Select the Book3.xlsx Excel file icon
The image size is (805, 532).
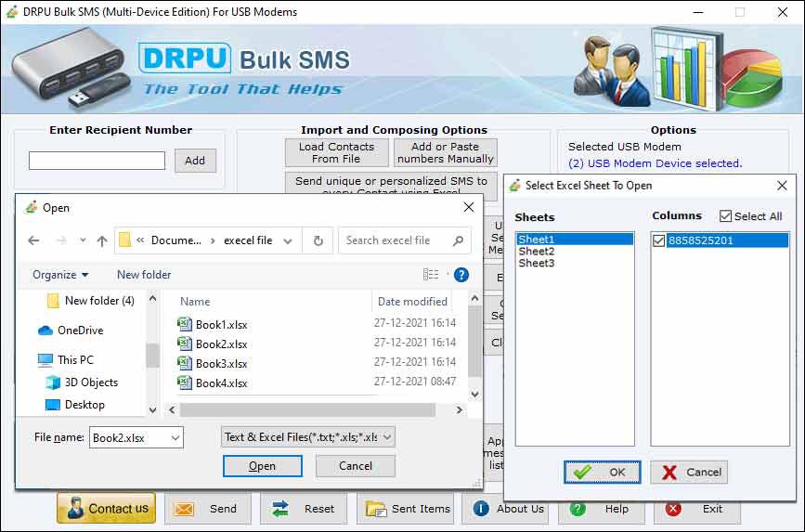(185, 363)
